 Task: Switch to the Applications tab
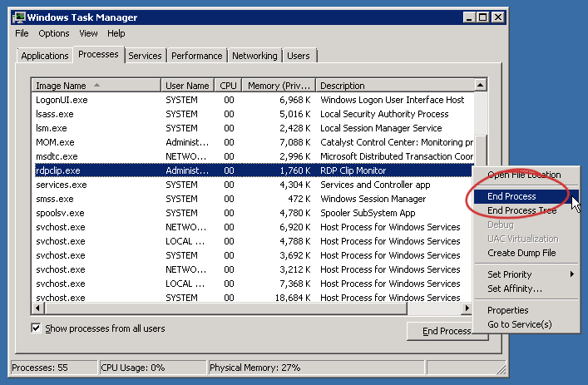(x=45, y=56)
